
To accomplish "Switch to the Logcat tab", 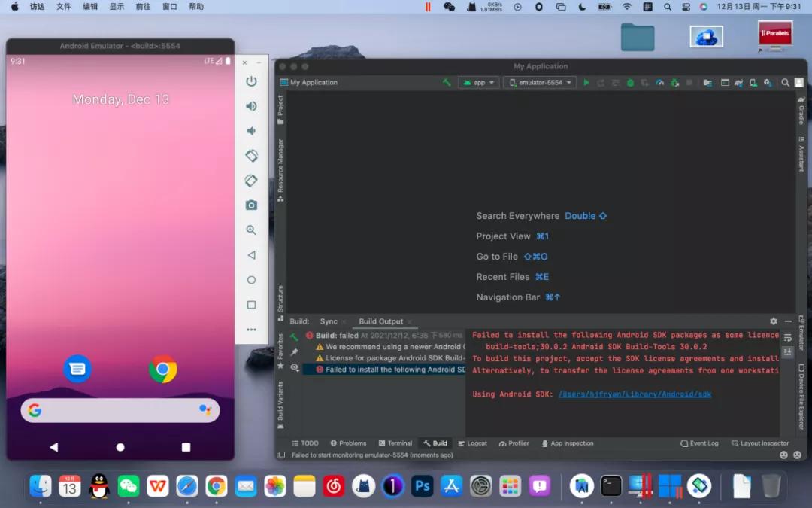I will tap(473, 443).
